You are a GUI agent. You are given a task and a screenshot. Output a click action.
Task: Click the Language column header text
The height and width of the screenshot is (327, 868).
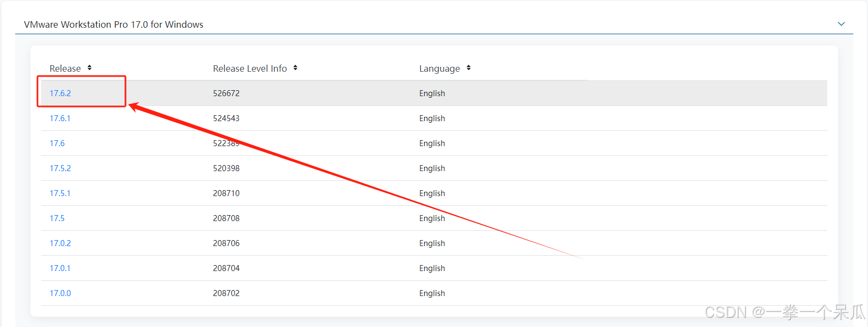pyautogui.click(x=439, y=68)
